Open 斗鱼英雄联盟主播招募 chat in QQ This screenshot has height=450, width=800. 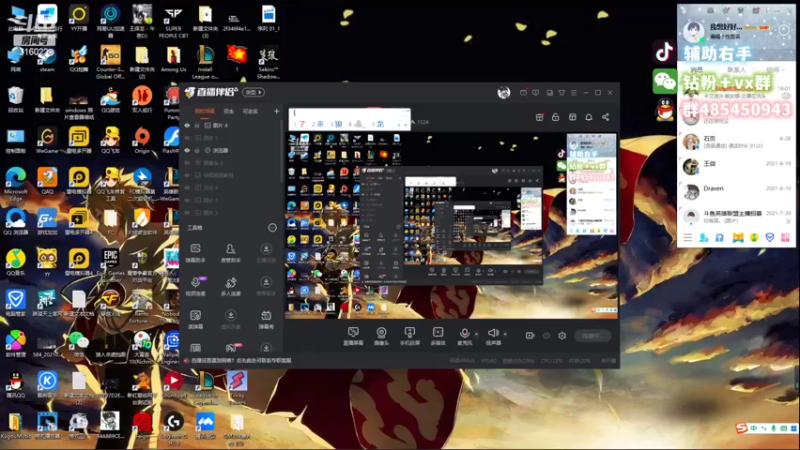click(x=736, y=216)
